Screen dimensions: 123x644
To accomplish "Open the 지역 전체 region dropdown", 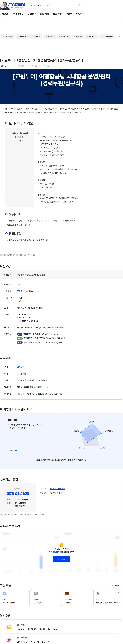I will (36, 5).
